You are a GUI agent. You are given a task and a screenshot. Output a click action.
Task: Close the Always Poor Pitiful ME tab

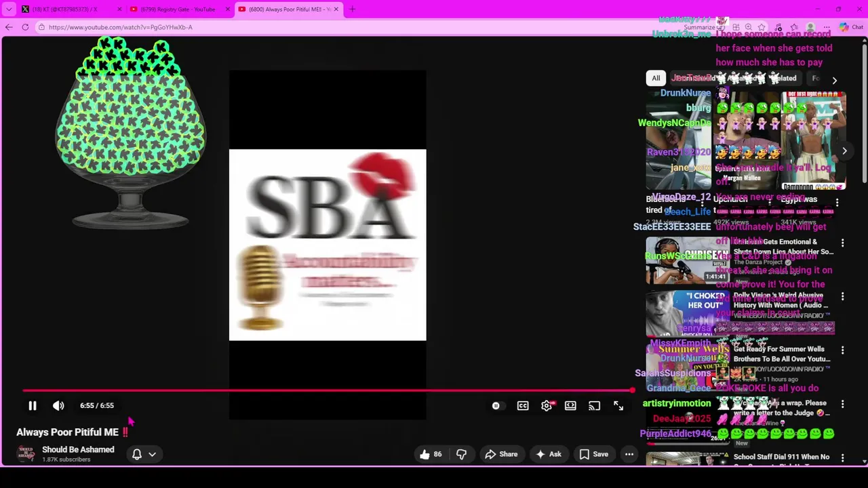(336, 9)
